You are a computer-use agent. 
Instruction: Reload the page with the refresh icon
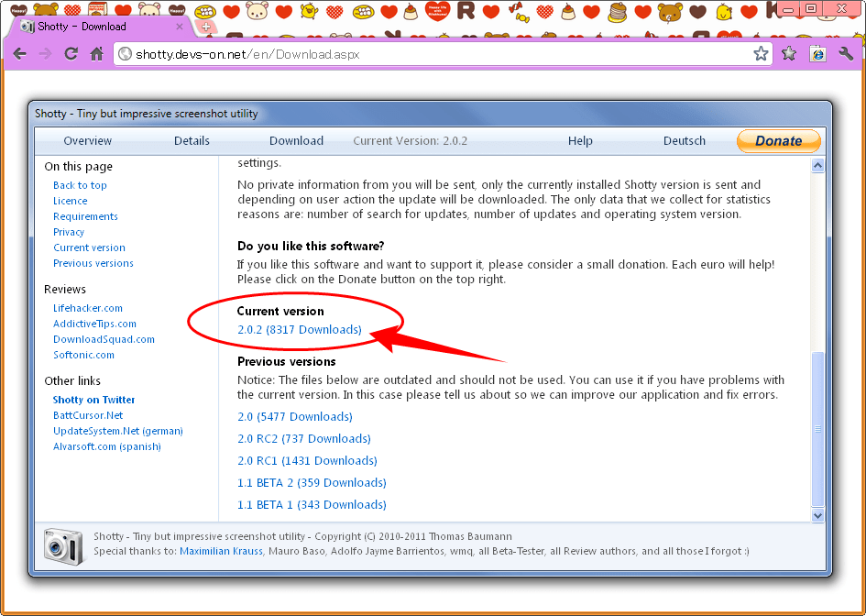pos(71,54)
